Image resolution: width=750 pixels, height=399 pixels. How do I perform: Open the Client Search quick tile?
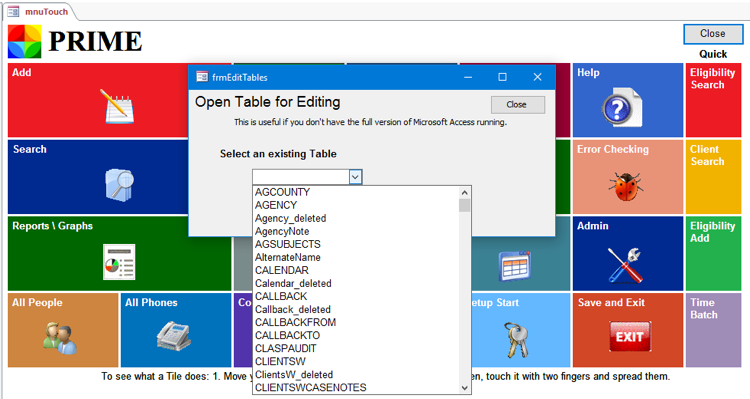point(713,177)
